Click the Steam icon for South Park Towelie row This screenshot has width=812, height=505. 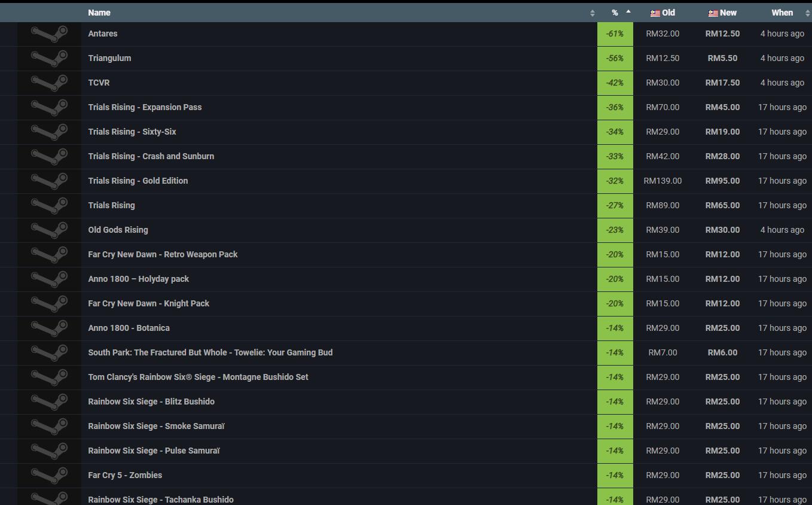pos(49,353)
